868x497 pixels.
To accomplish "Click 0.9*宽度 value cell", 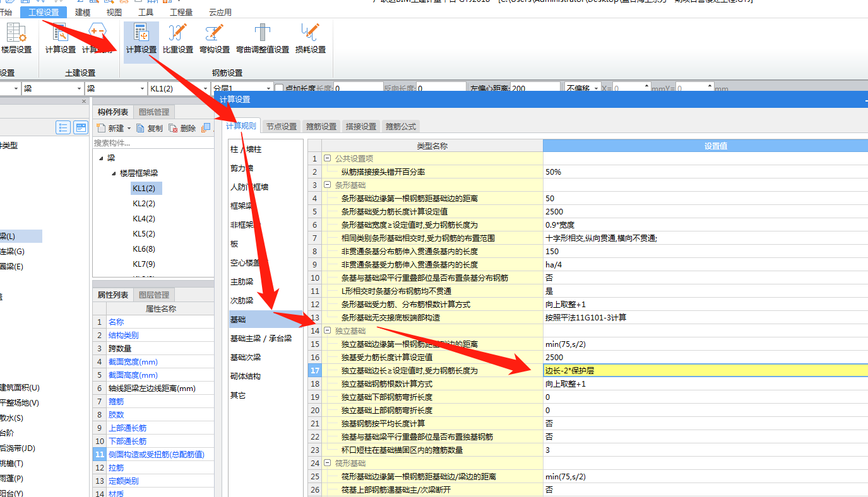I will pyautogui.click(x=705, y=225).
